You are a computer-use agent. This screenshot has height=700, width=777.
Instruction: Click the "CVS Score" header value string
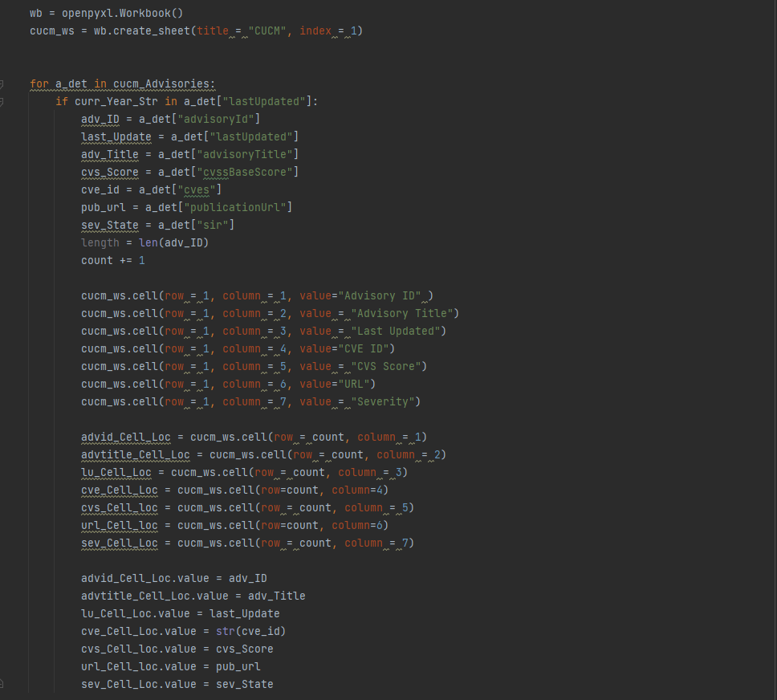388,366
